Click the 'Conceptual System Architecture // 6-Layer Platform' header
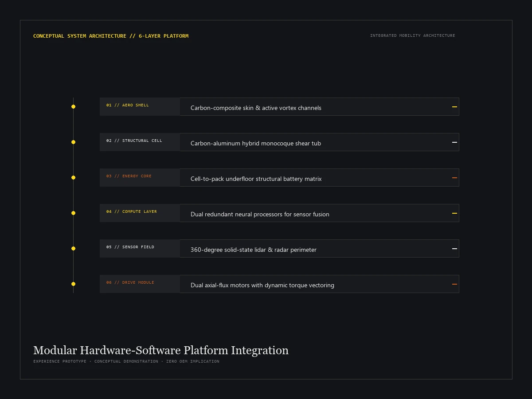Screen dimensions: 532x399 [x=111, y=36]
